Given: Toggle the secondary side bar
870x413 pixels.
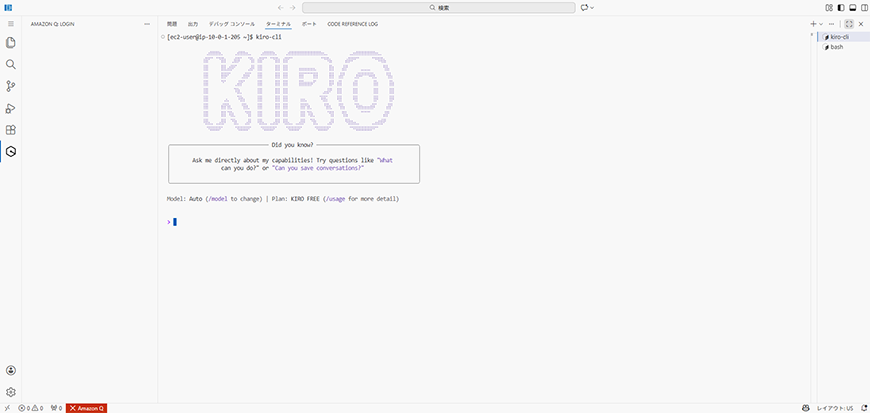Looking at the screenshot, I should point(864,8).
